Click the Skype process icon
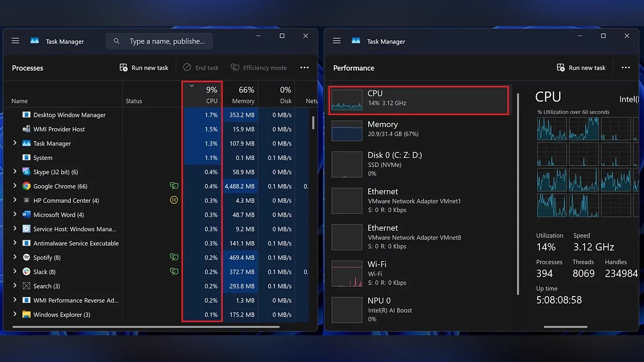 coord(26,172)
